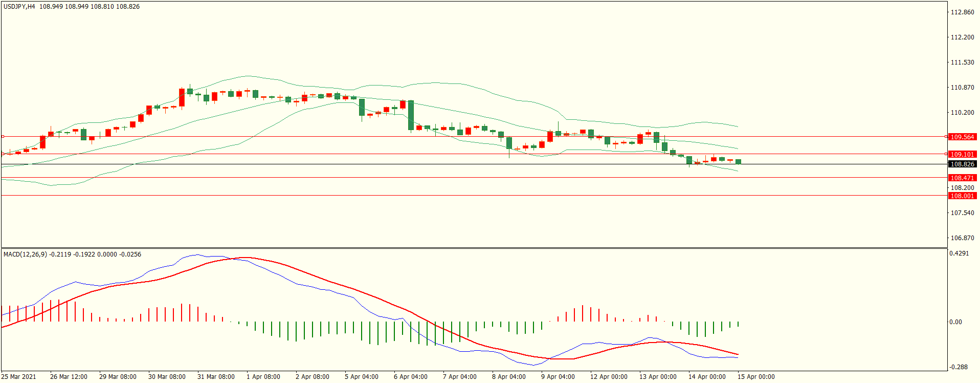Click the 112.860 value on the price scale

[x=962, y=12]
